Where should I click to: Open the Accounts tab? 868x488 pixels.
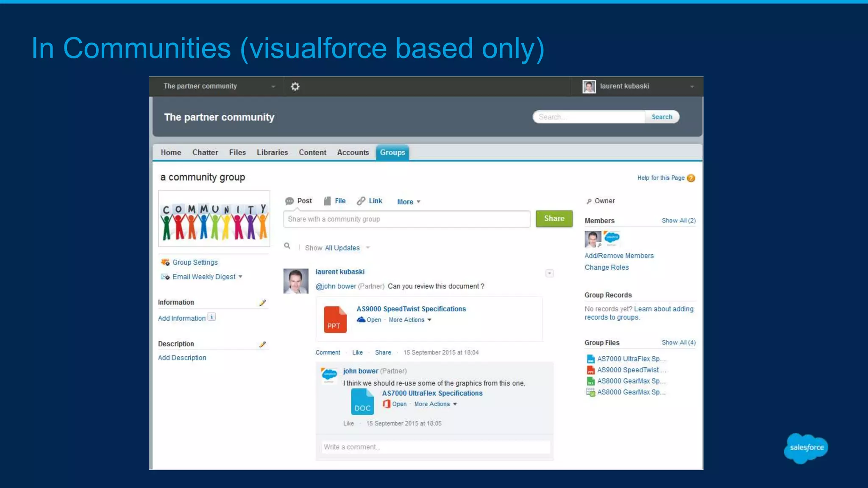click(353, 152)
